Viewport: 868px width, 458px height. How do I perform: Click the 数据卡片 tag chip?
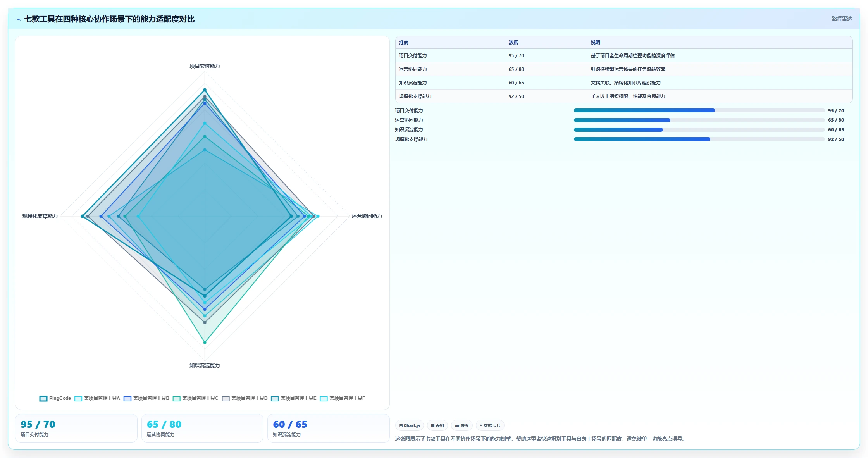[x=490, y=425]
